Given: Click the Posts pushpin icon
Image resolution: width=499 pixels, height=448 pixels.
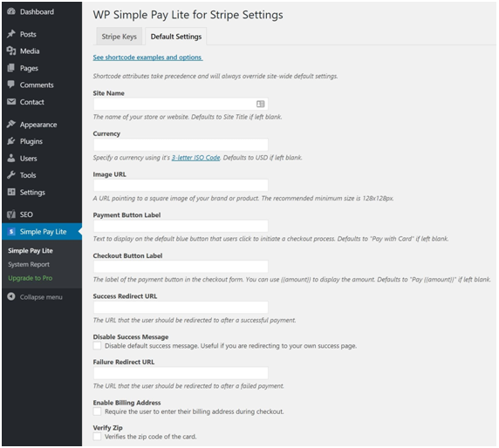Looking at the screenshot, I should point(11,34).
